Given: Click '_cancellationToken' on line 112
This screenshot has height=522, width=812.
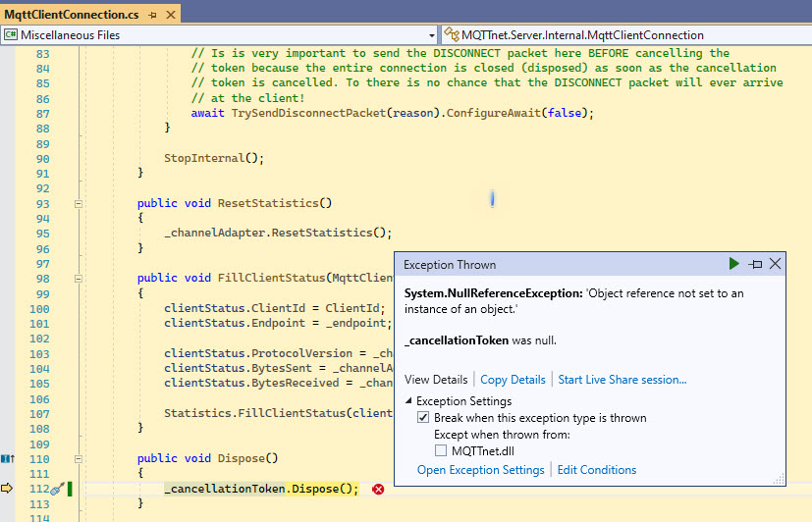Looking at the screenshot, I should [x=225, y=489].
